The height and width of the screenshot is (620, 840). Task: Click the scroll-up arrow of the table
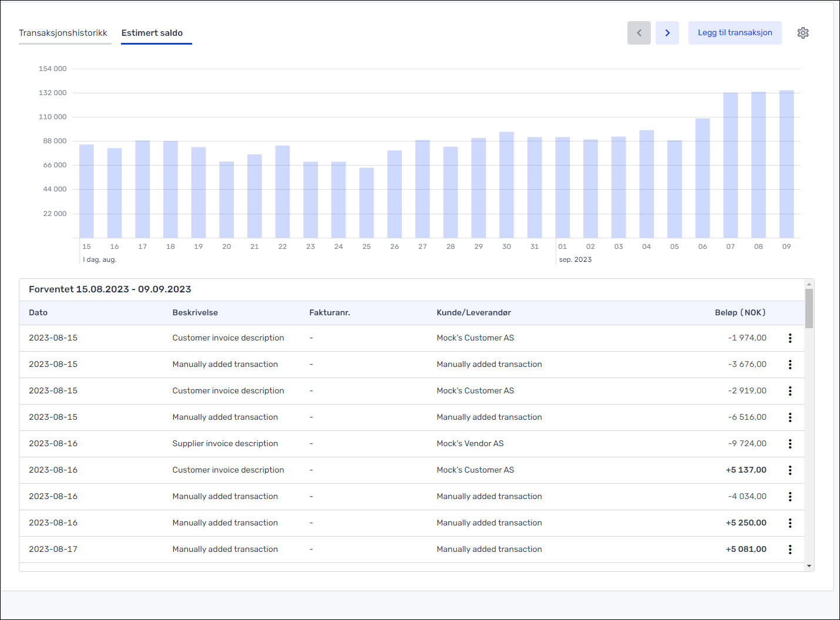click(x=809, y=284)
